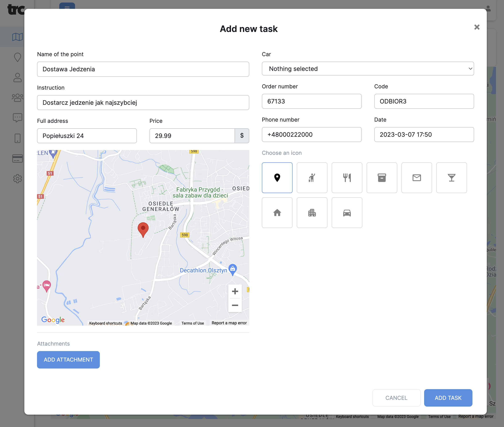Open the Car dropdown
Image resolution: width=504 pixels, height=427 pixels.
coord(368,69)
